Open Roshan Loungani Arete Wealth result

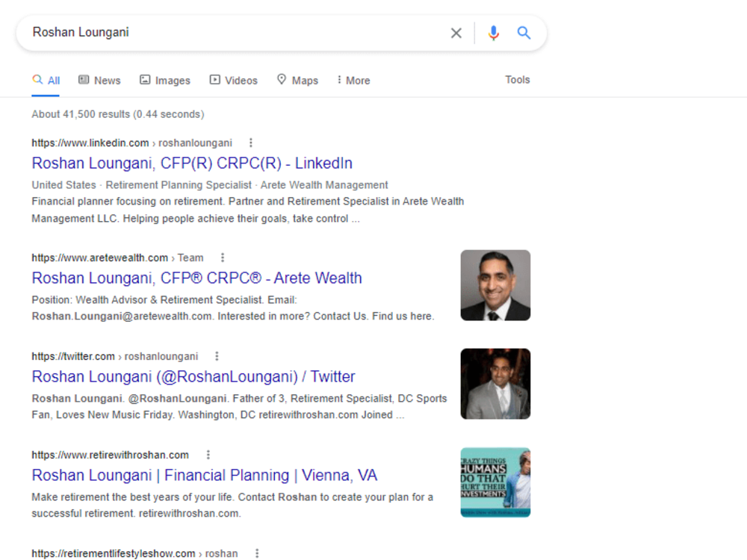pyautogui.click(x=196, y=278)
